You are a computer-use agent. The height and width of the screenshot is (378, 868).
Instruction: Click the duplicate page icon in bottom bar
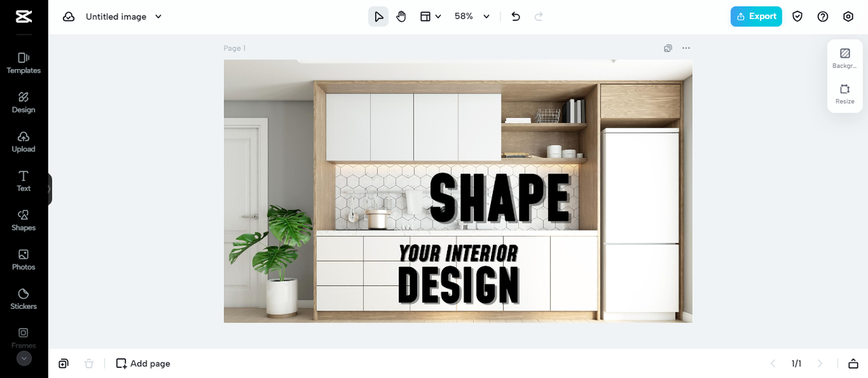63,364
